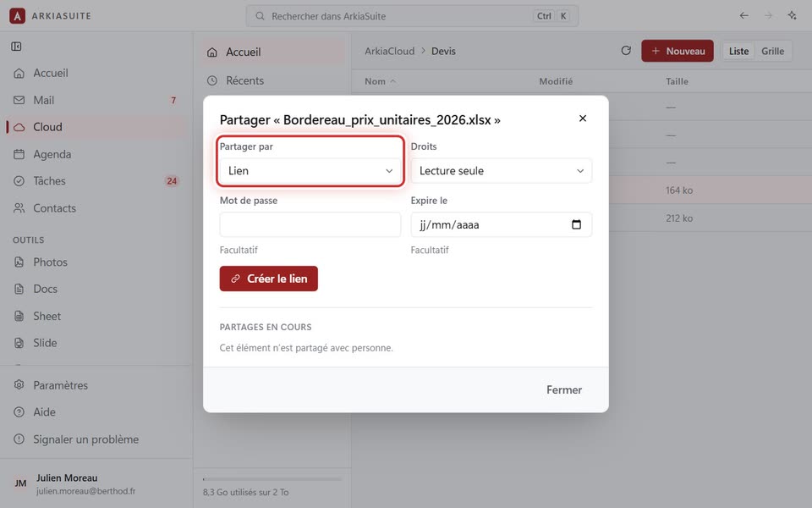This screenshot has height=508, width=812.
Task: Open Tâches in the sidebar
Action: pyautogui.click(x=96, y=181)
